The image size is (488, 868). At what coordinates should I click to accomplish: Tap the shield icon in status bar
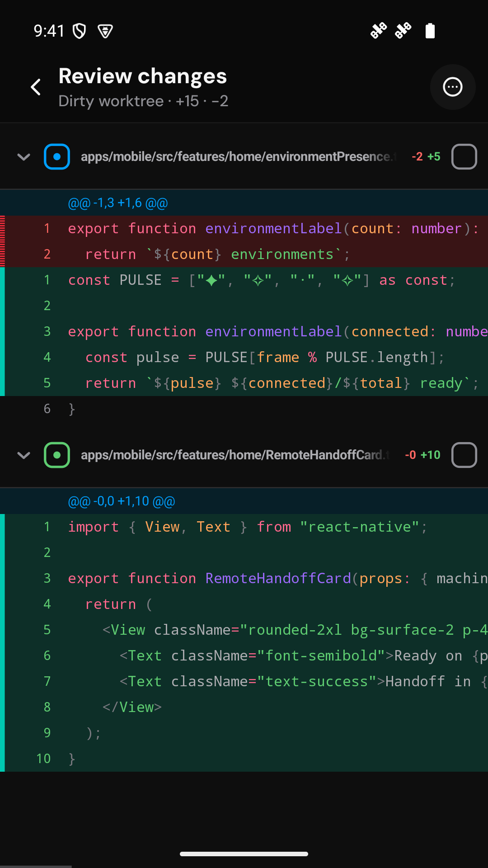(80, 31)
